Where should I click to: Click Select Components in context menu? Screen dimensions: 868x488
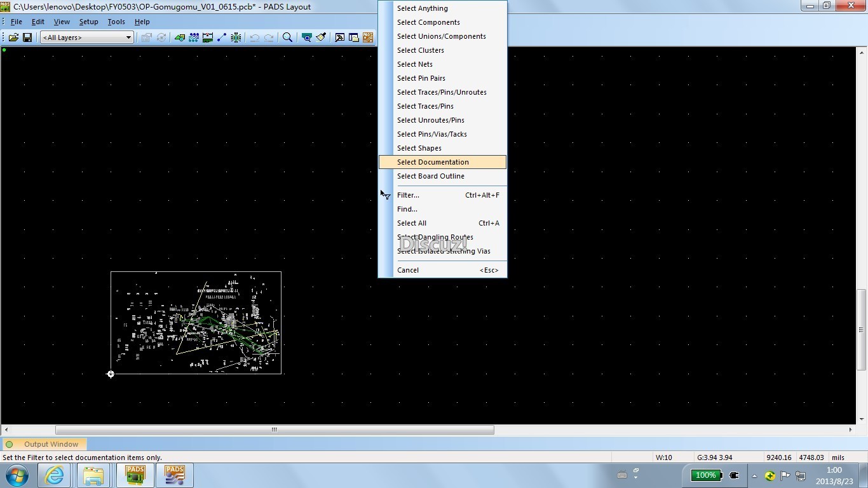[x=428, y=22]
